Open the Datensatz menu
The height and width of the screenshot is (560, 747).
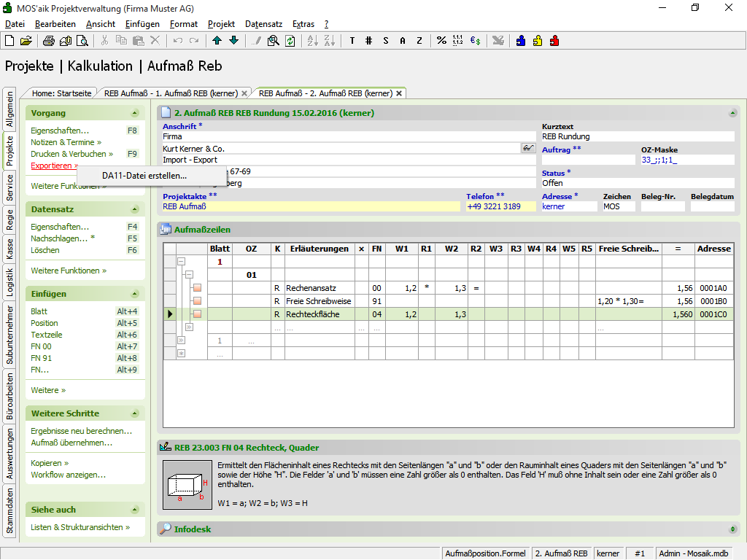(263, 24)
